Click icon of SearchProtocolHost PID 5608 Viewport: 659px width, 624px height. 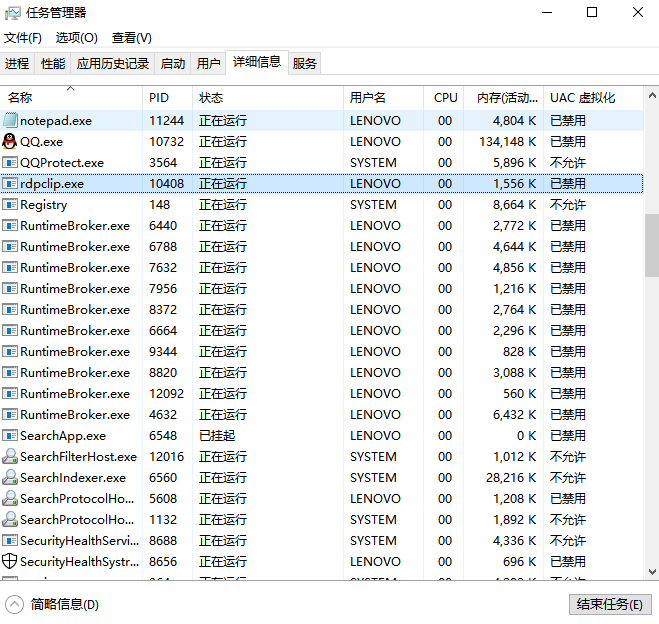[10, 498]
